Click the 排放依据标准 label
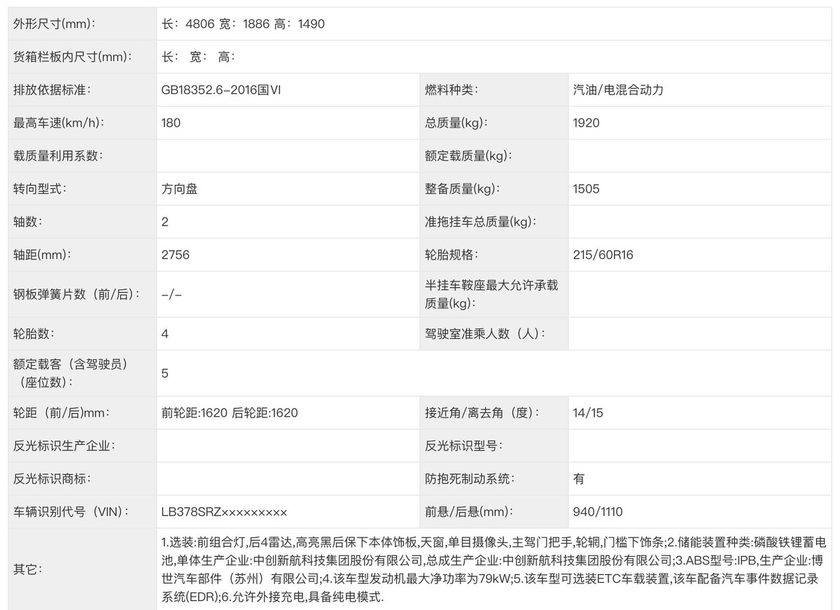Screen dimensions: 840x610 (52, 90)
